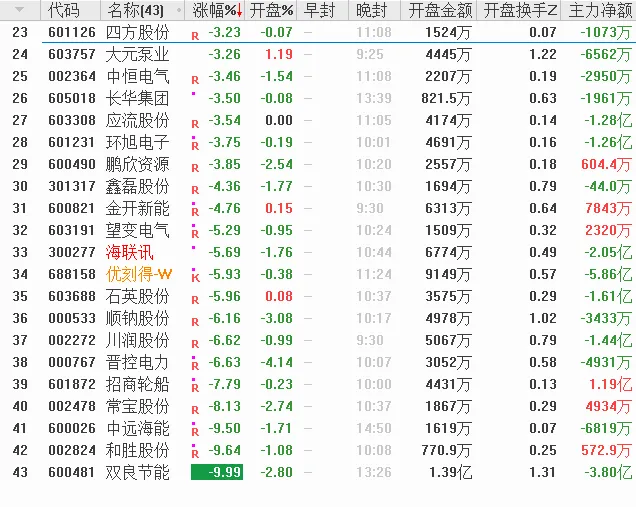Click the R marker beside 中远海能

click(195, 432)
